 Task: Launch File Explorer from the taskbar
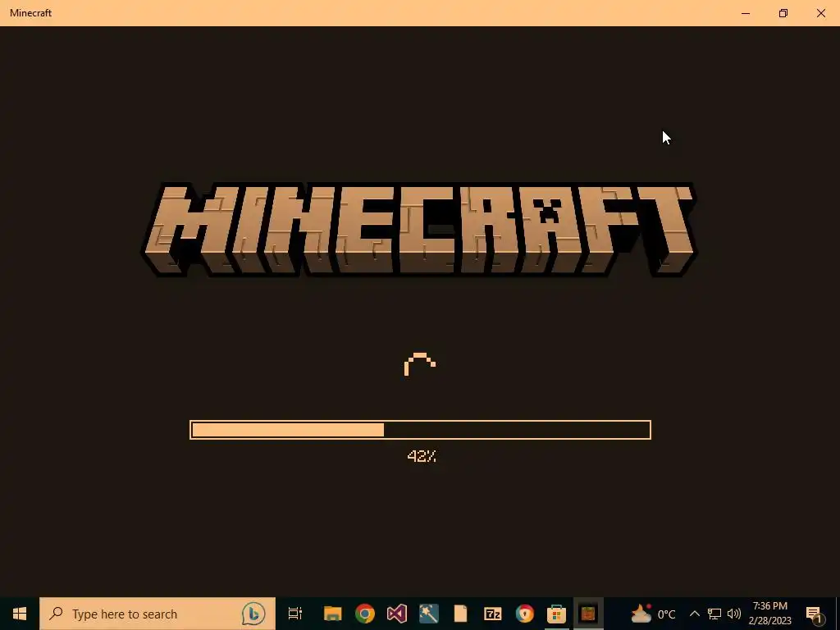[x=333, y=614]
